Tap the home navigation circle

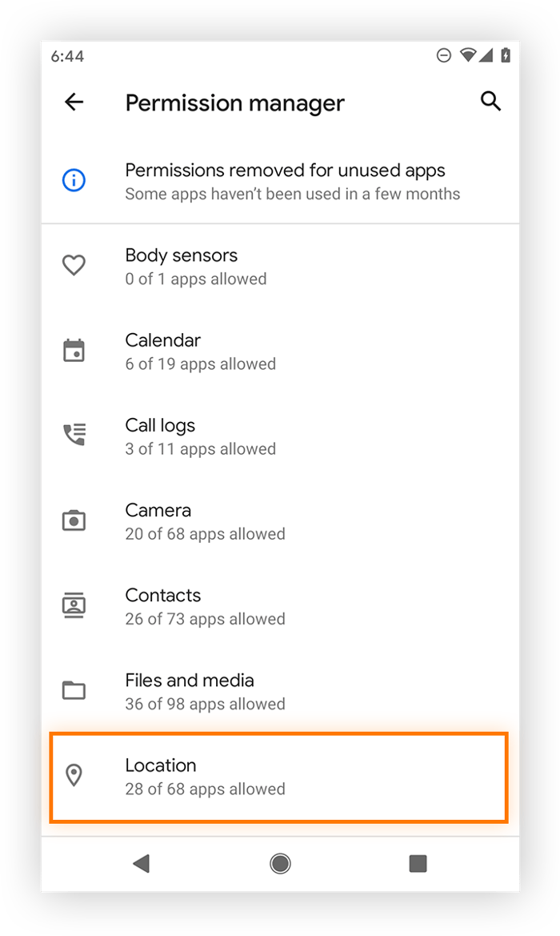pyautogui.click(x=279, y=862)
